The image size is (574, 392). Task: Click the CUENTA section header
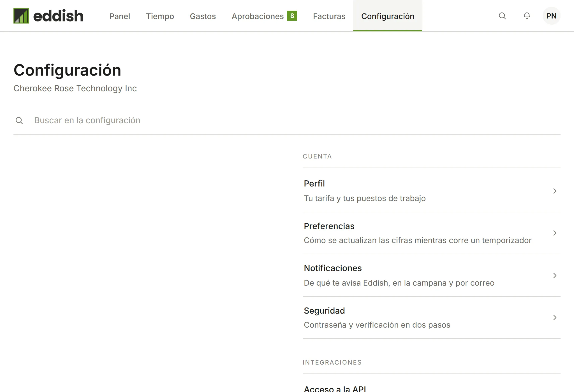tap(317, 156)
